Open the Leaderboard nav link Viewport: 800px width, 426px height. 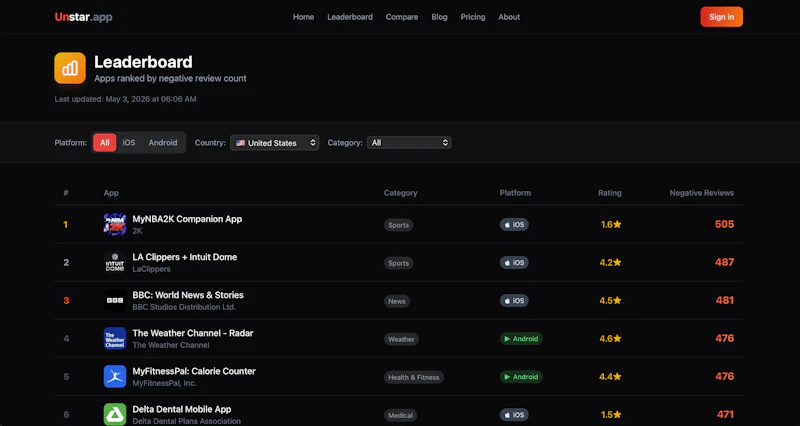[x=349, y=17]
